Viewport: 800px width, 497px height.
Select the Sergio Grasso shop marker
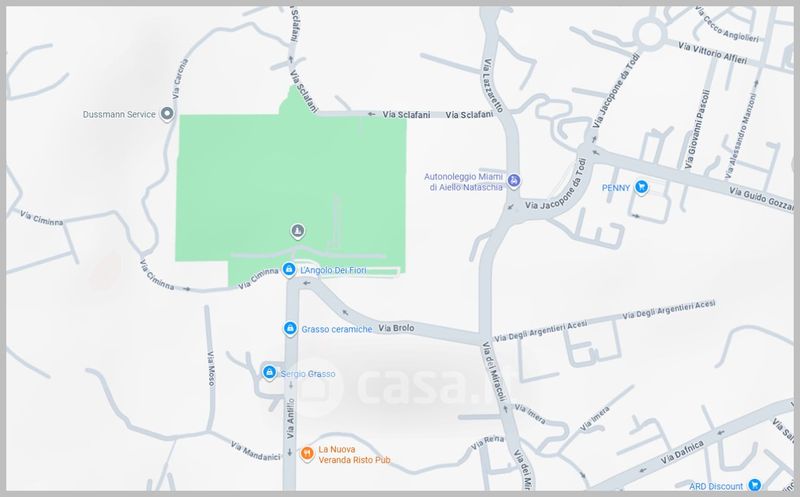269,372
